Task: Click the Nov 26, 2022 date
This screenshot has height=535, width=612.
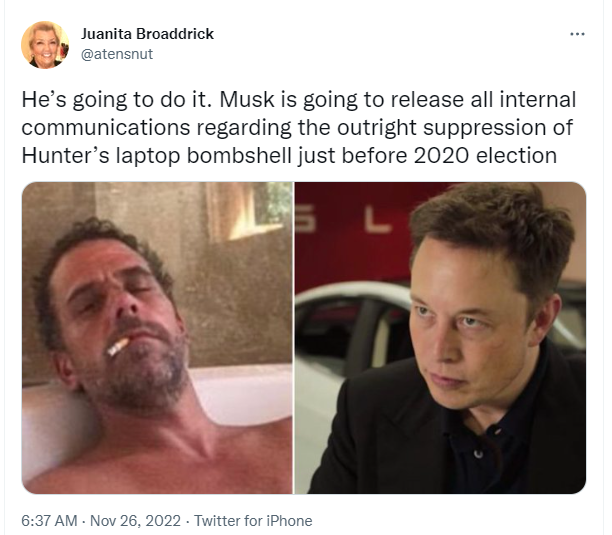Action: pyautogui.click(x=135, y=521)
